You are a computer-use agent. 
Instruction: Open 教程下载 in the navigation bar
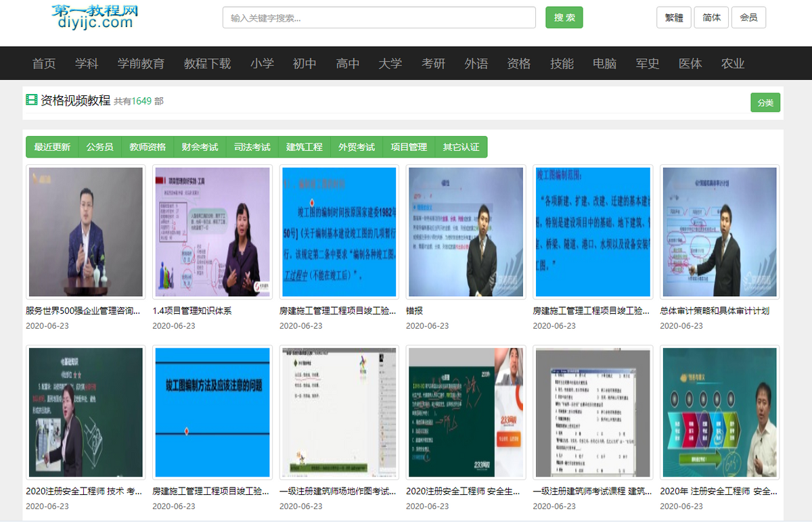(207, 64)
